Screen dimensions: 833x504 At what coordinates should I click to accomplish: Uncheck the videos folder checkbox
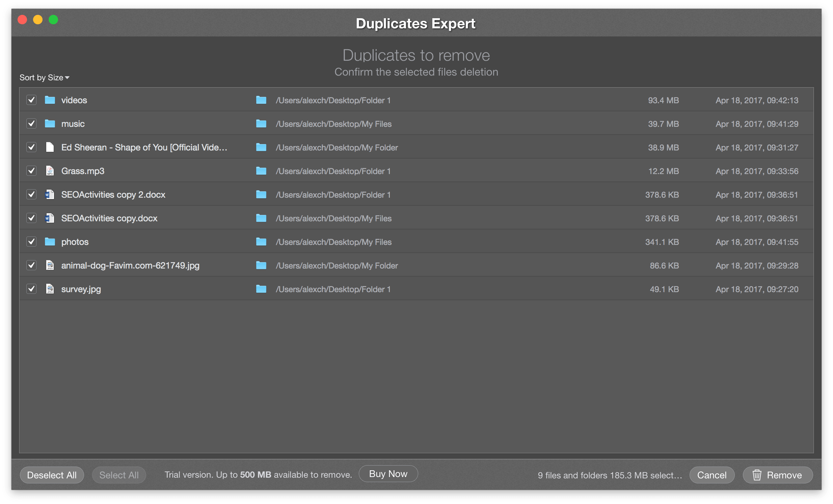(x=31, y=100)
